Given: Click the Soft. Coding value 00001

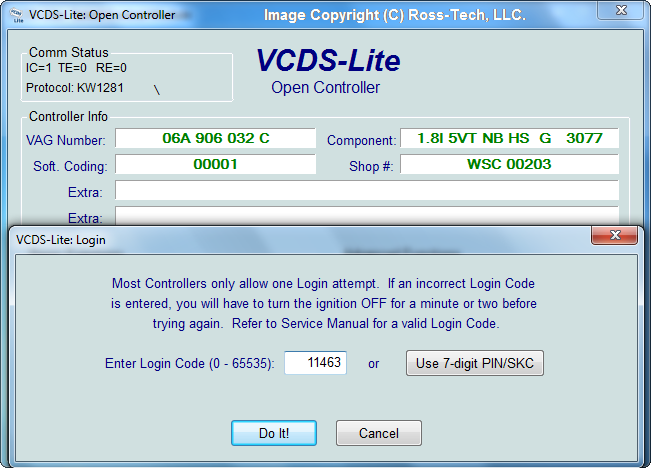Looking at the screenshot, I should click(x=215, y=164).
